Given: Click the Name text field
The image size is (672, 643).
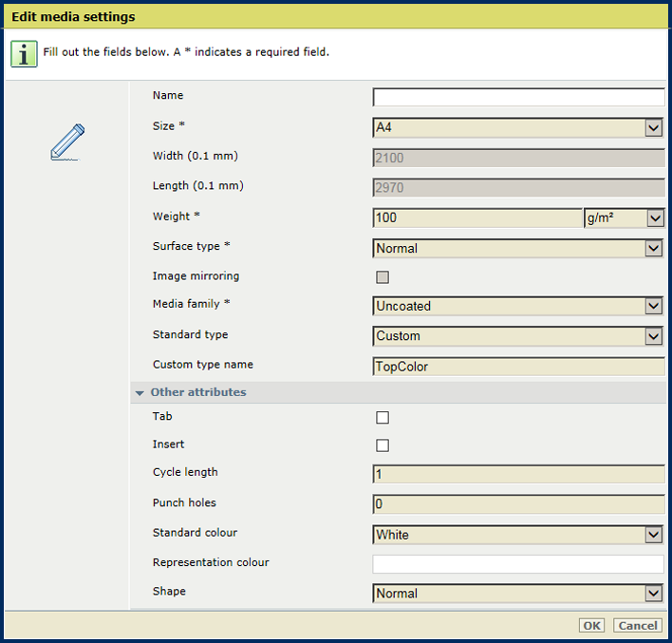Looking at the screenshot, I should point(518,97).
